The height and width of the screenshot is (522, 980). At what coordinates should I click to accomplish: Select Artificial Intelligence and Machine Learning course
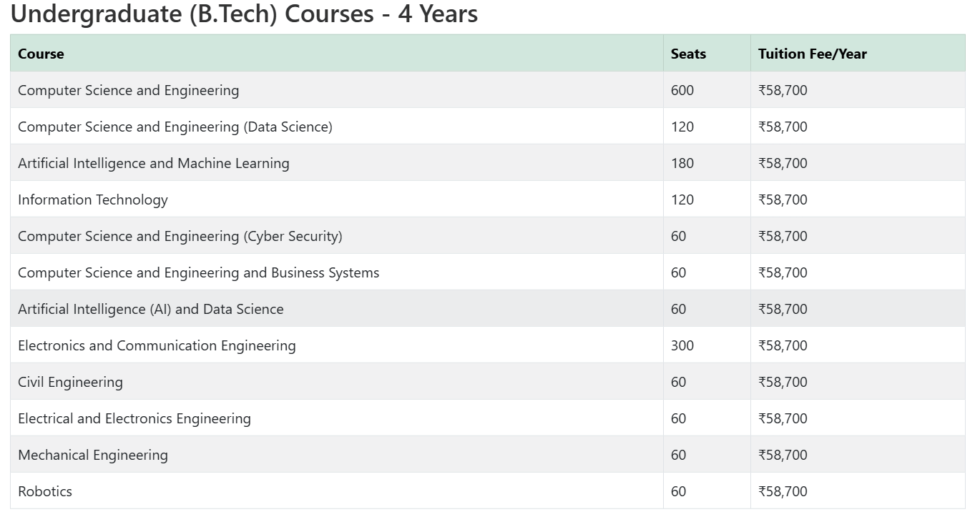tap(153, 163)
